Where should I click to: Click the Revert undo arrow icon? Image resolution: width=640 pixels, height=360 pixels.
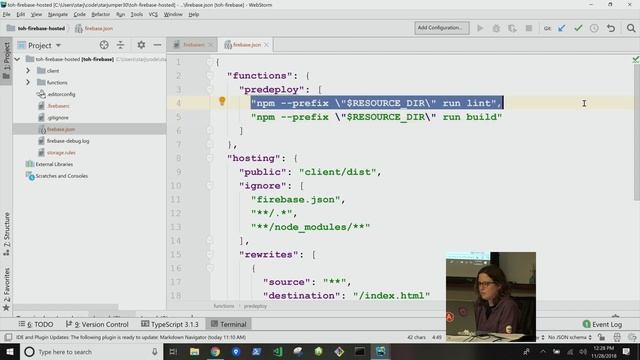[x=611, y=28]
